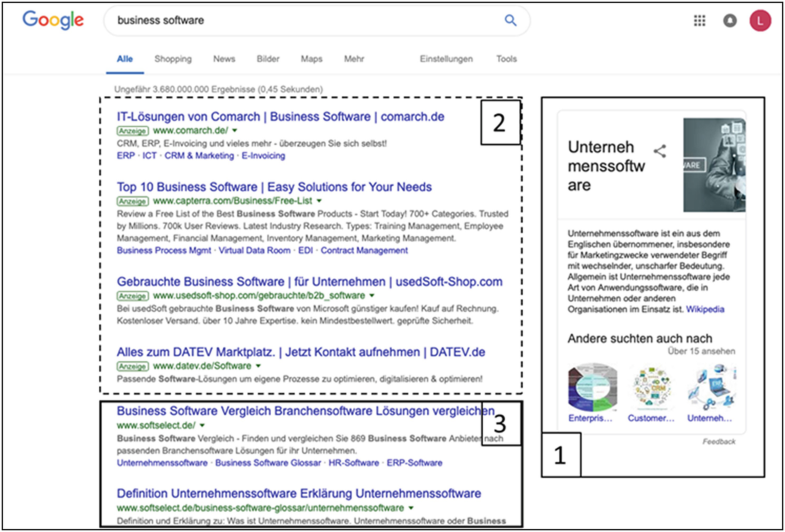
Task: Expand dropdown arrow next to datev.de/Software
Action: (257, 366)
